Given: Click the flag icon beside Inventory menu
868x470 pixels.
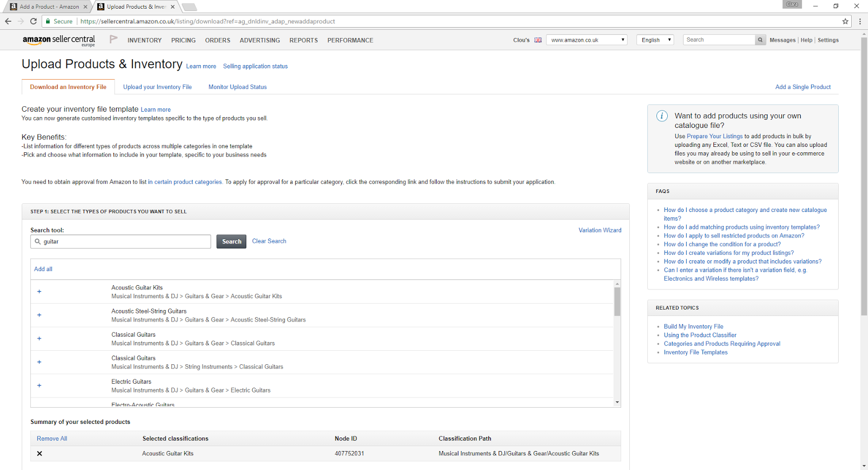Looking at the screenshot, I should point(113,40).
